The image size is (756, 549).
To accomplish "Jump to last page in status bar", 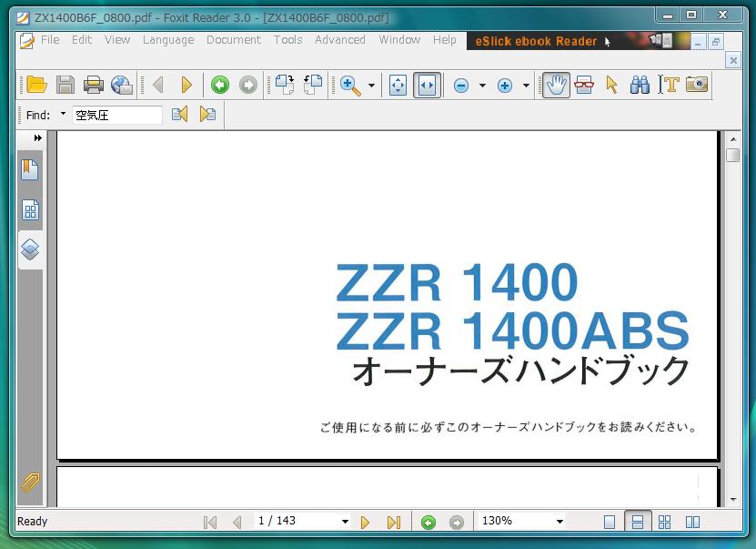I will click(x=394, y=522).
